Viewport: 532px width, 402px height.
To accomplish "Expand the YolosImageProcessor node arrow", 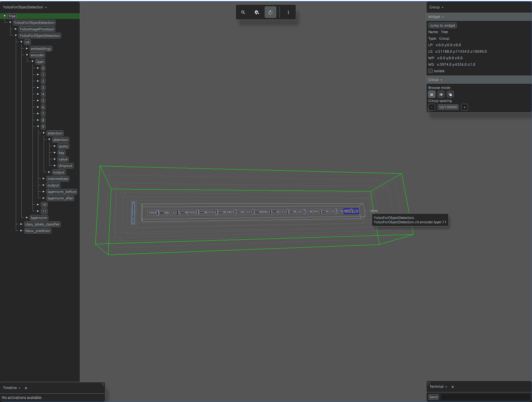I will (16, 29).
